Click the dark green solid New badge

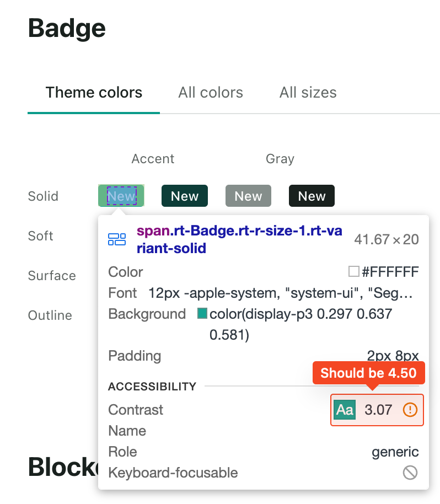pos(184,196)
